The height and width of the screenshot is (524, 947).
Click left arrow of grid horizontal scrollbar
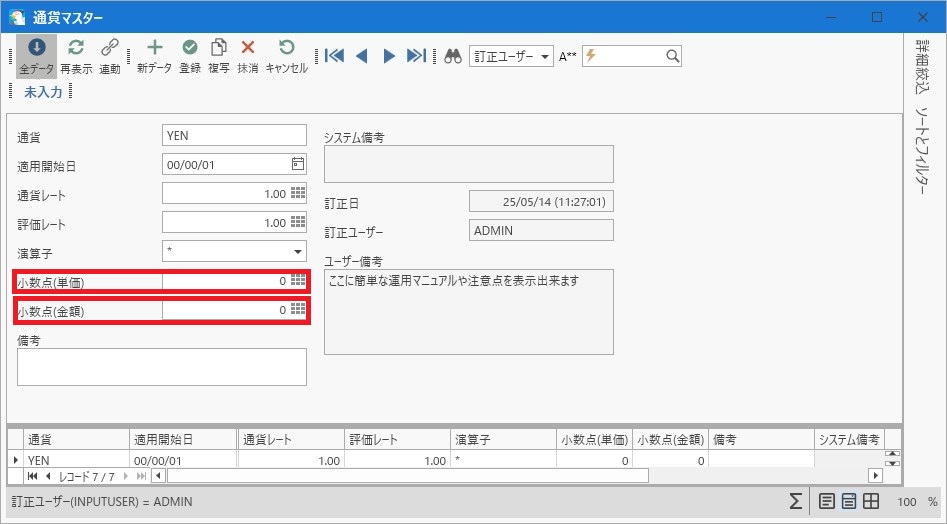[159, 476]
